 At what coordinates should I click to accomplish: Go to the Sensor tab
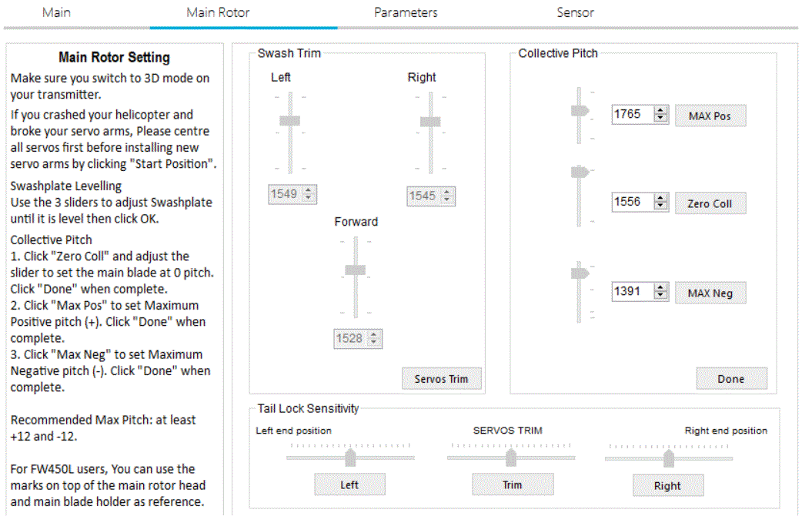click(x=575, y=12)
